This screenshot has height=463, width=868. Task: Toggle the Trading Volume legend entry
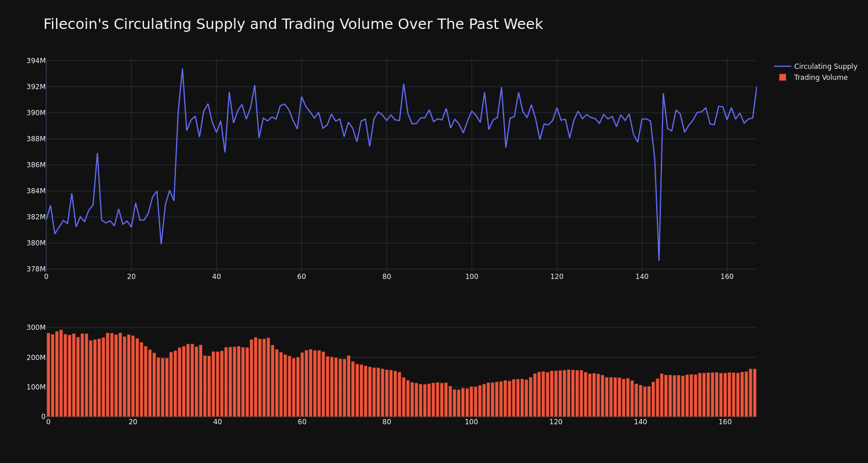(x=812, y=78)
